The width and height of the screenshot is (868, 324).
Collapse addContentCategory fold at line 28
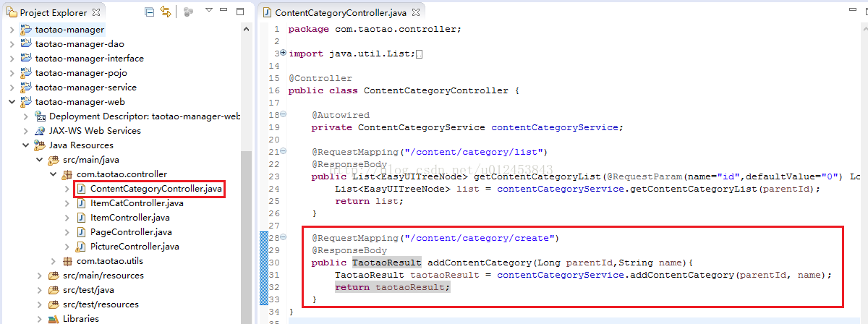[284, 238]
